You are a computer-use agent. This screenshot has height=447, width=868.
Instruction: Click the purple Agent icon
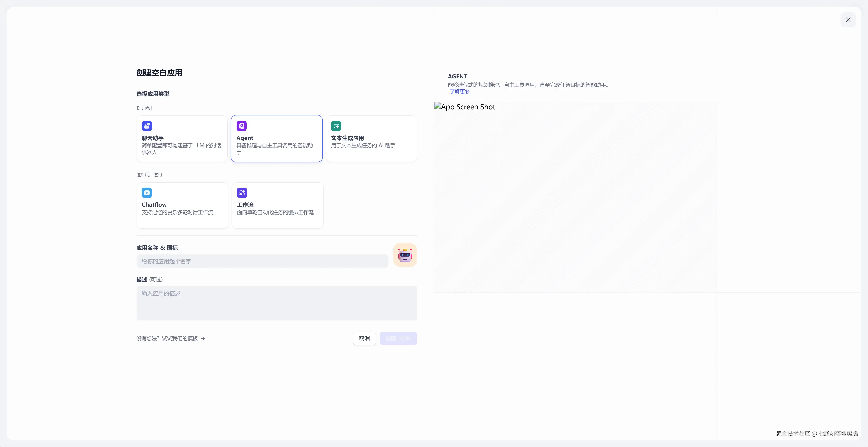coord(241,126)
